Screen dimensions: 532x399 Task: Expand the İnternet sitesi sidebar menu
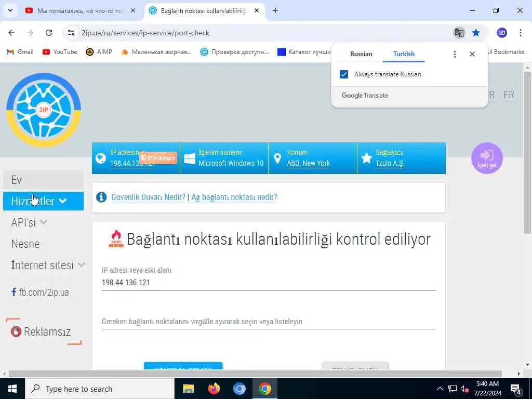coord(48,265)
